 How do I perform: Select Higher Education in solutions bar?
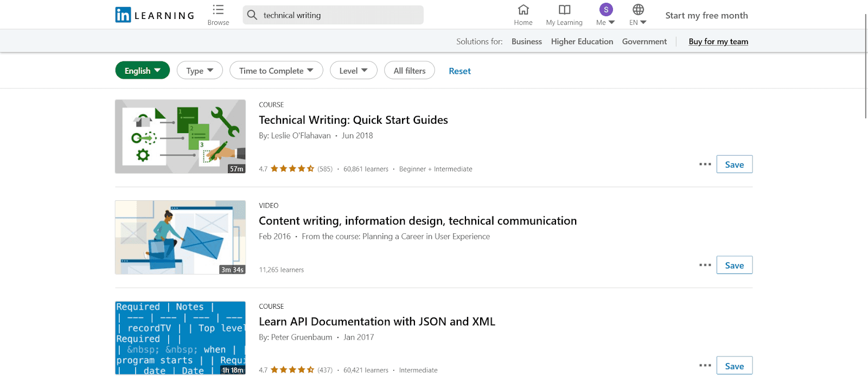(x=582, y=42)
